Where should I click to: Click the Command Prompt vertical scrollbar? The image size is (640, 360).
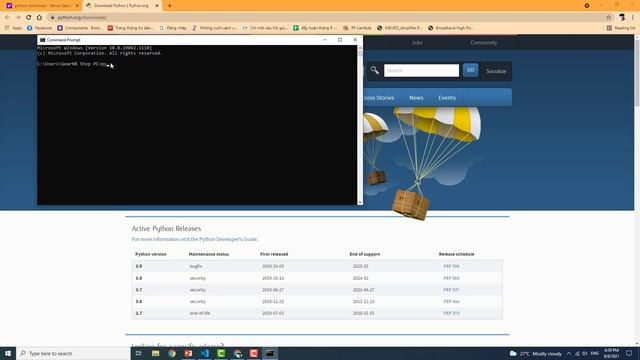coord(360,125)
